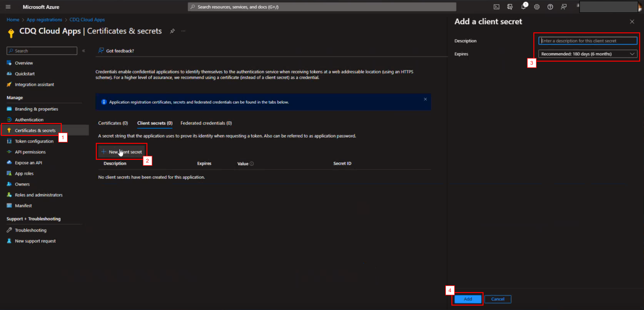Open App roles
This screenshot has height=310, width=644.
tap(24, 173)
